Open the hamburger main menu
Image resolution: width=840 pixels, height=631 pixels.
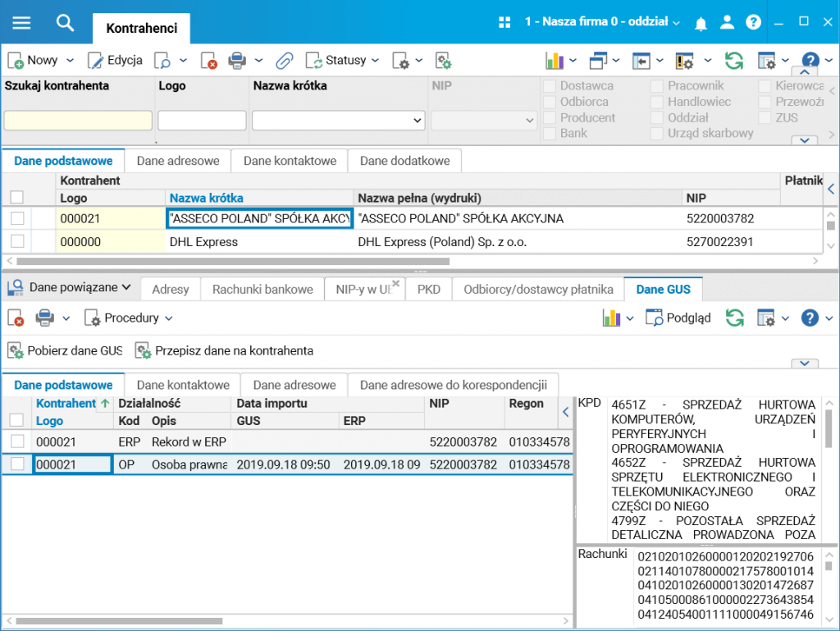(x=21, y=22)
